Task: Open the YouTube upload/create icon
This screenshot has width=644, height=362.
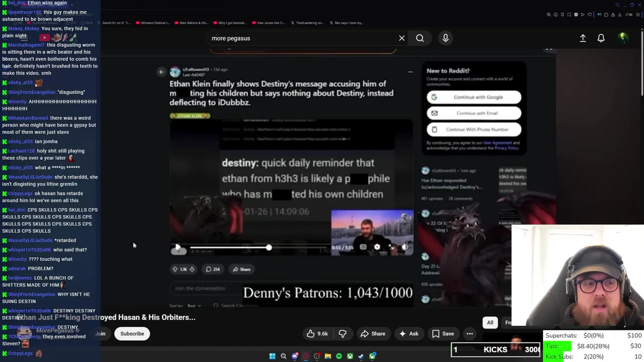Action: click(x=583, y=38)
